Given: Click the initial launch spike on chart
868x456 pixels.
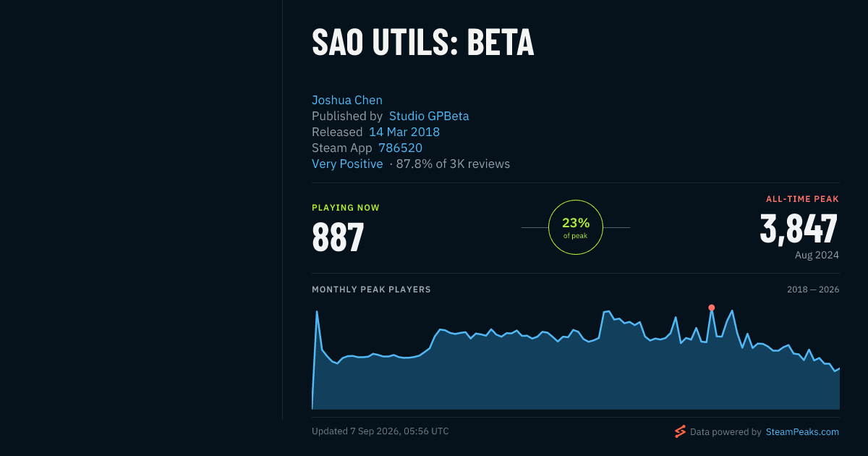Looking at the screenshot, I should 317,312.
